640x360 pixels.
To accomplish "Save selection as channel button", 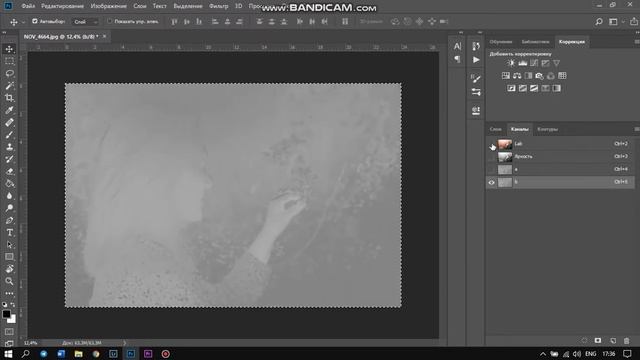I will click(598, 340).
